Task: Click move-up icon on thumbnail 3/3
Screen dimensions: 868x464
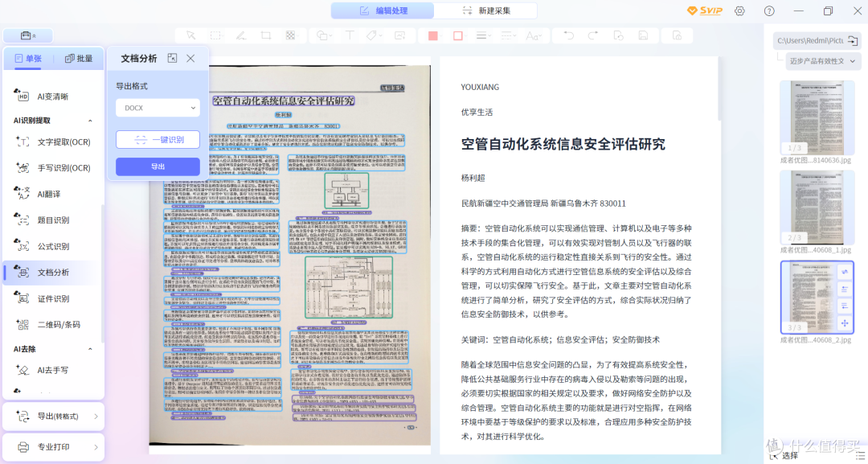Action: 845,289
